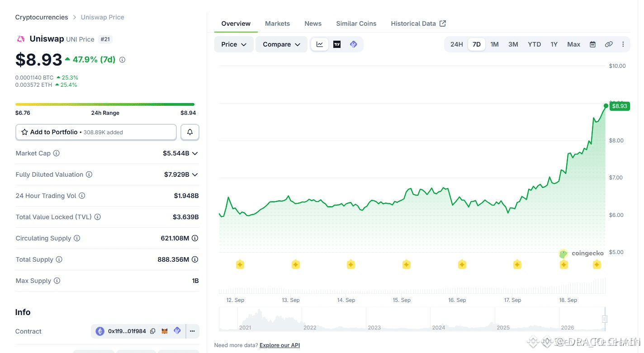Select the line chart view icon
The image size is (644, 353).
tap(320, 44)
